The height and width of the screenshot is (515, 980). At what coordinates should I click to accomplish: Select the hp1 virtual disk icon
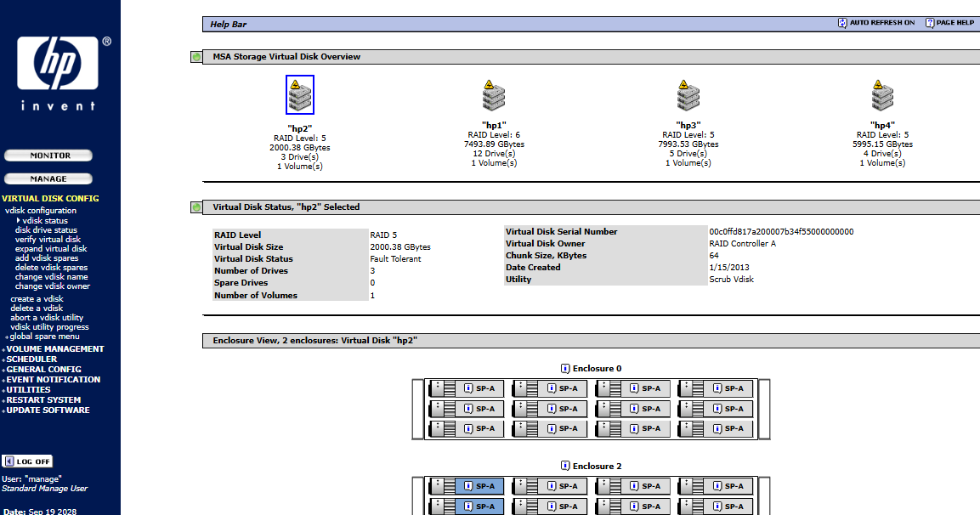(494, 95)
